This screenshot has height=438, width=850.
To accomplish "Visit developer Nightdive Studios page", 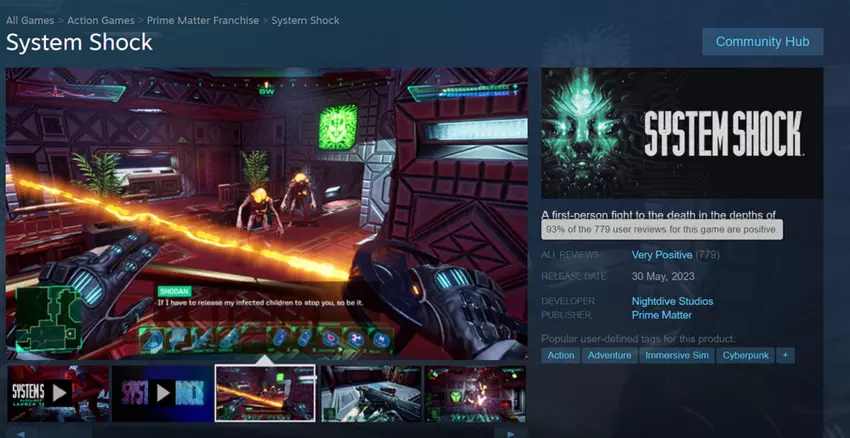I will tap(672, 301).
